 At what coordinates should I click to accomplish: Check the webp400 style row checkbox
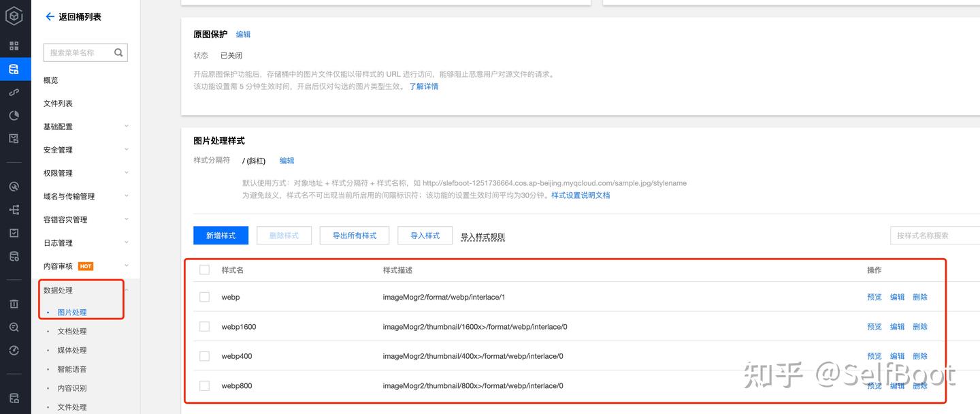pyautogui.click(x=204, y=355)
